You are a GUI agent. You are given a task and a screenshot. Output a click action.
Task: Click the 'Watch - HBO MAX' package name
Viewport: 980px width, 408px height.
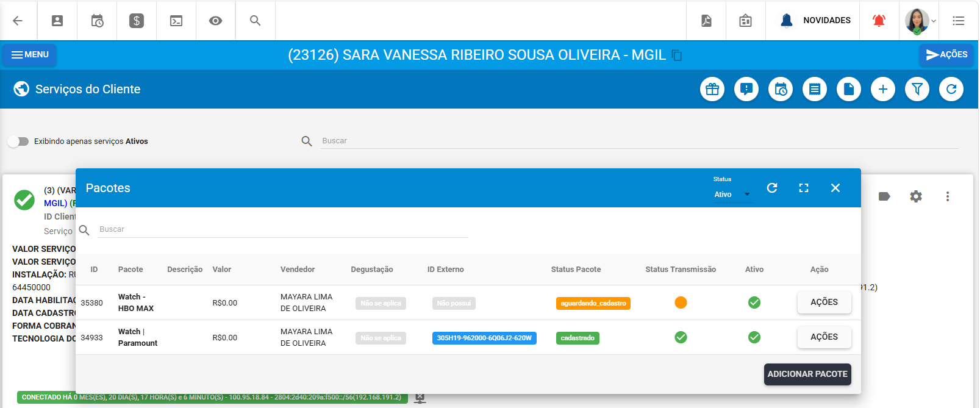tap(136, 302)
